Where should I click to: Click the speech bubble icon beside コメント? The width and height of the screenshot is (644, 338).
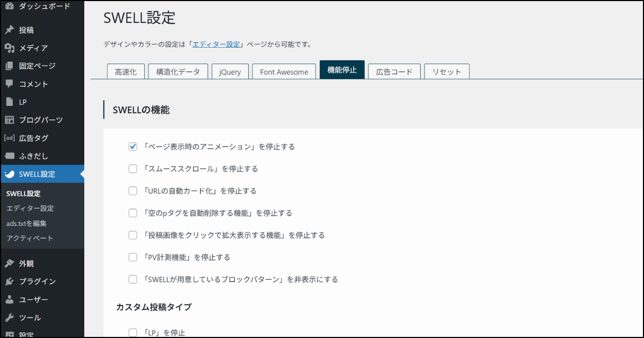(9, 84)
